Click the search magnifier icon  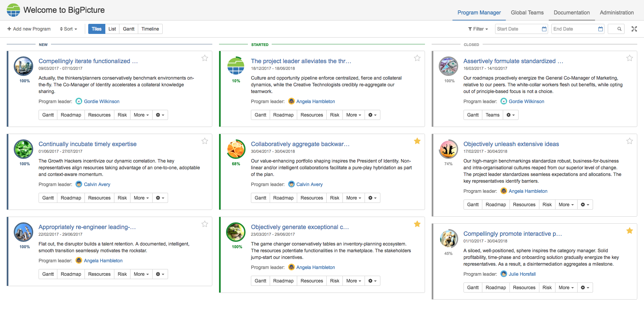(619, 29)
